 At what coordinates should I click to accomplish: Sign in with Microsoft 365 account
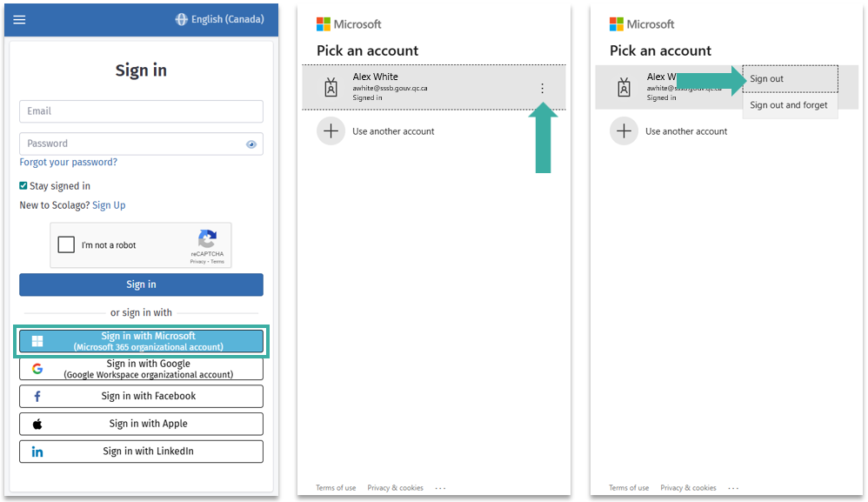click(x=141, y=342)
